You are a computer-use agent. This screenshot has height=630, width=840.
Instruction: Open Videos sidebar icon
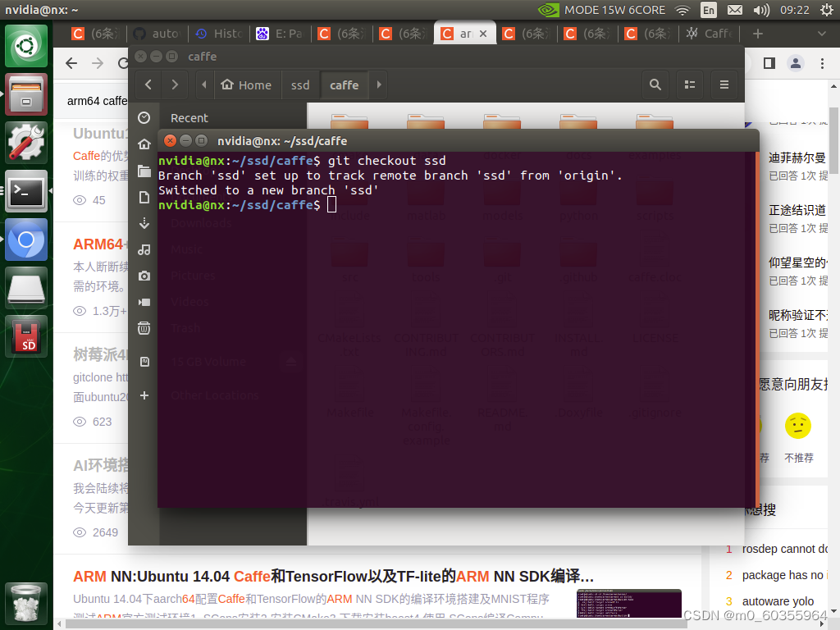[x=144, y=302]
